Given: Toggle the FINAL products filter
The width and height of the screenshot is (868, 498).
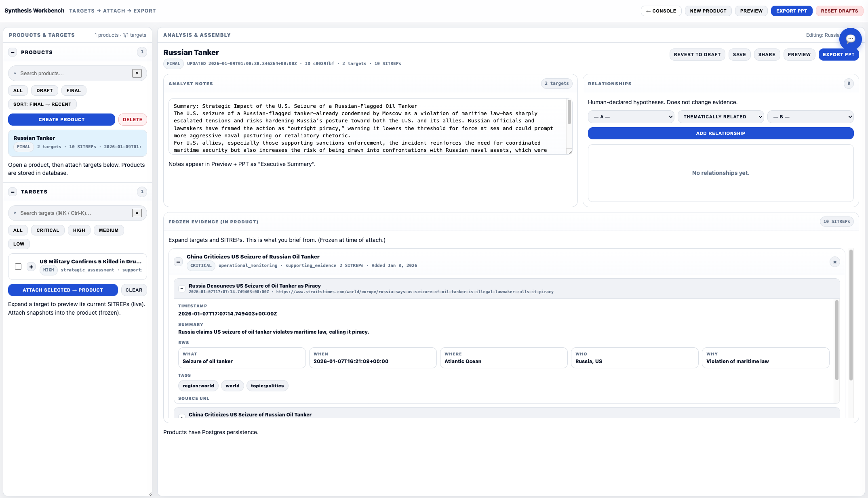Looking at the screenshot, I should [74, 90].
